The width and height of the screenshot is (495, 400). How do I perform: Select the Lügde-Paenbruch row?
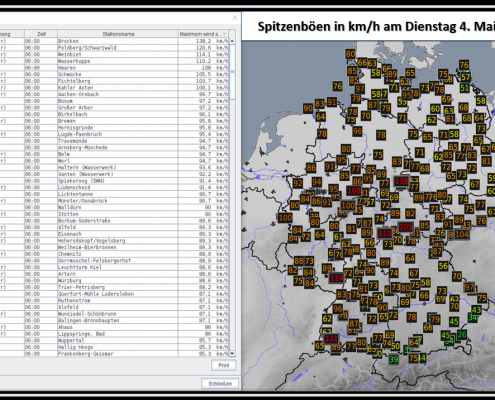coord(114,134)
